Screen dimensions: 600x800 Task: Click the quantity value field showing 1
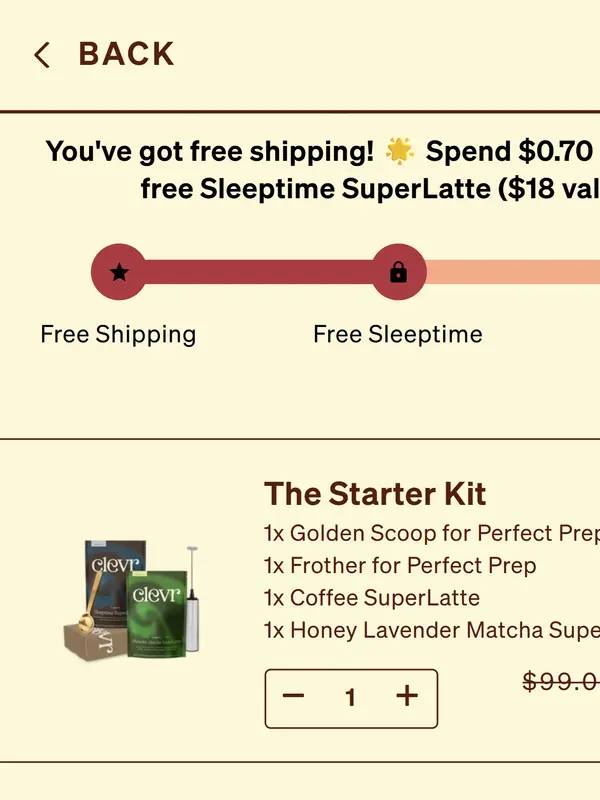(350, 698)
